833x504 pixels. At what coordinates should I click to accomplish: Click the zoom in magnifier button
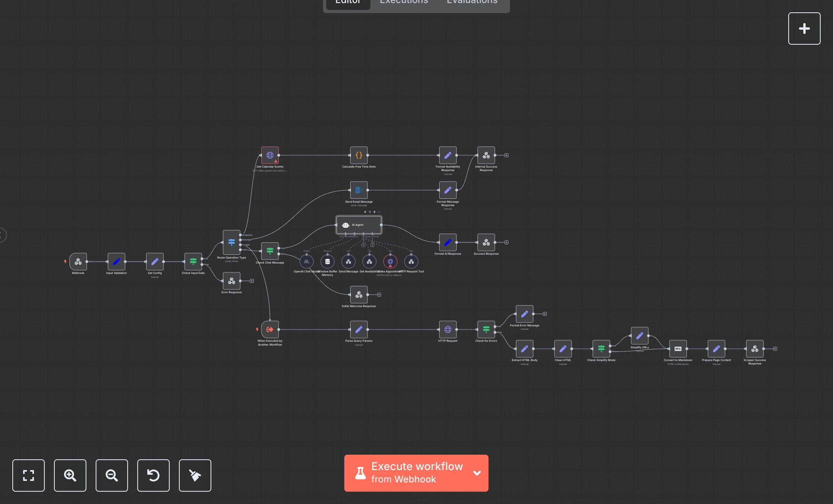(x=70, y=475)
